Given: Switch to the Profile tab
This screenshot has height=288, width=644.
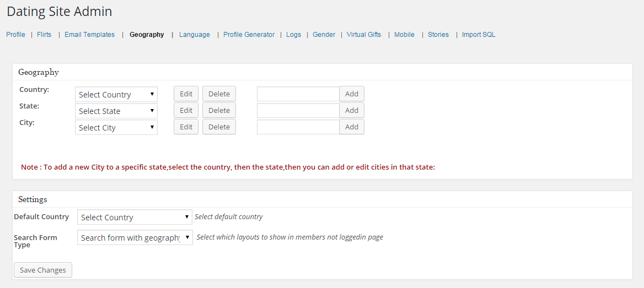Looking at the screenshot, I should (x=15, y=35).
